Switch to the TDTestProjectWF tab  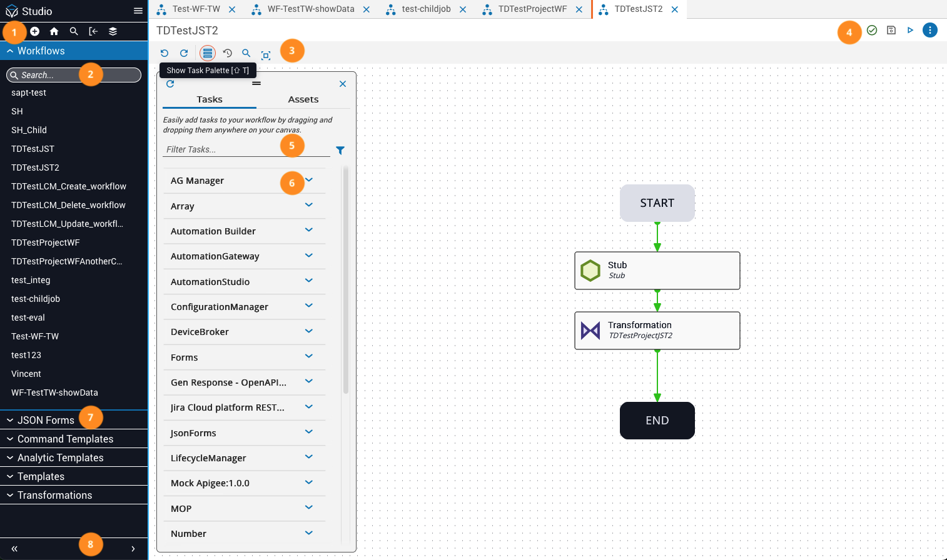pyautogui.click(x=532, y=9)
